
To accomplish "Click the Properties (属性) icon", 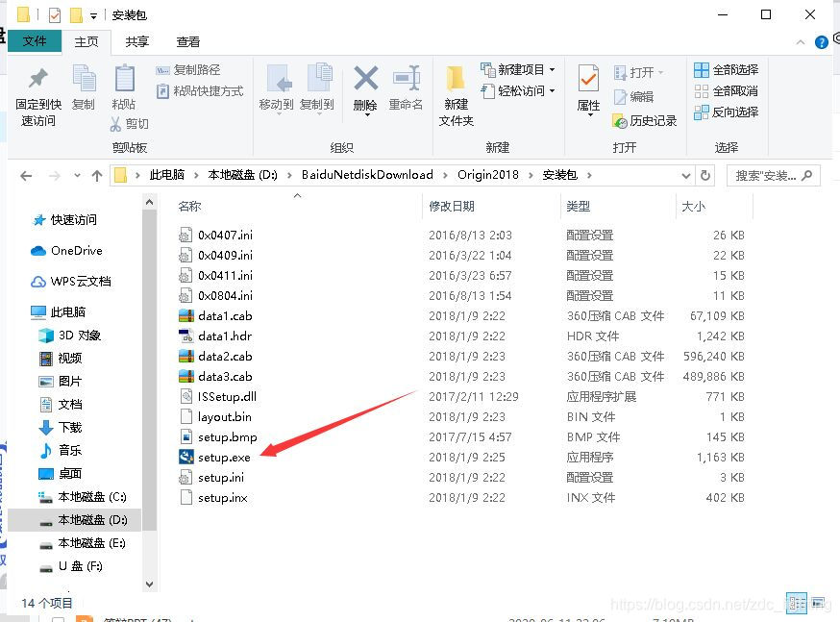I will tap(588, 79).
